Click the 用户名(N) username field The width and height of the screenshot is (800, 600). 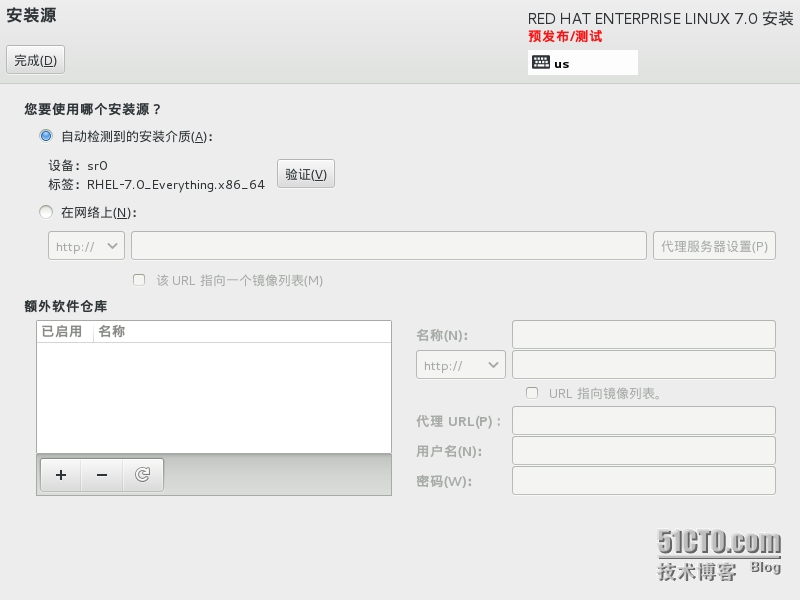click(644, 451)
